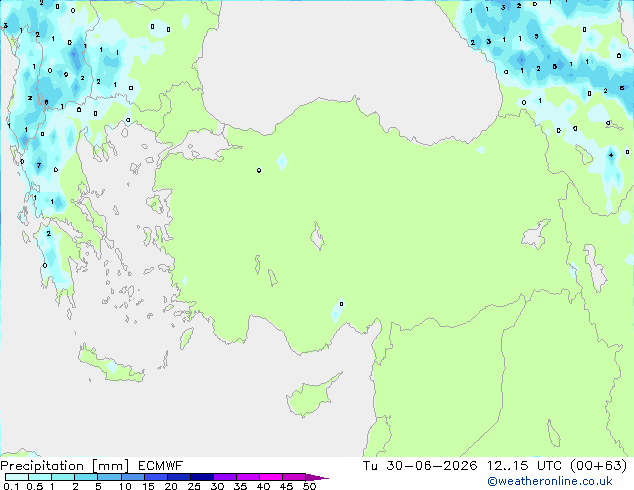The width and height of the screenshot is (634, 490).
Task: Select the dark navy legend swatch between 25 and 30
Action: coord(202,477)
